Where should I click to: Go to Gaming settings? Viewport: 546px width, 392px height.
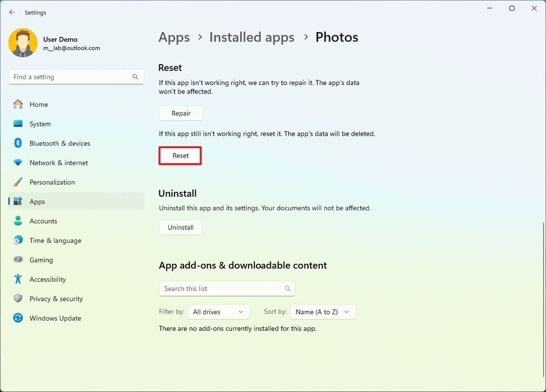pos(76,260)
